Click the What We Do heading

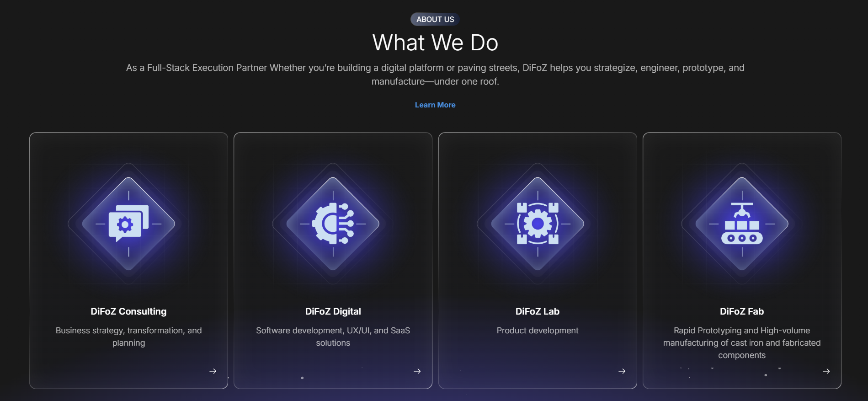click(x=435, y=43)
